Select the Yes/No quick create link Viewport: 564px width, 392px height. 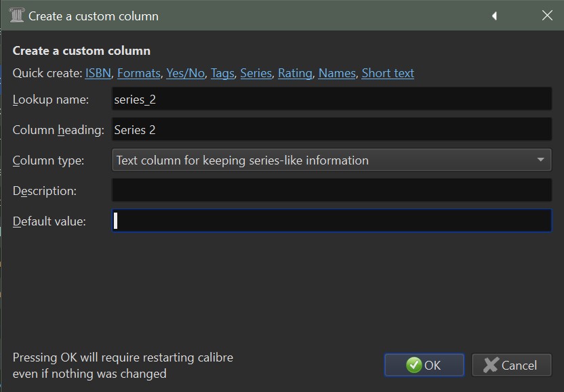click(x=185, y=73)
